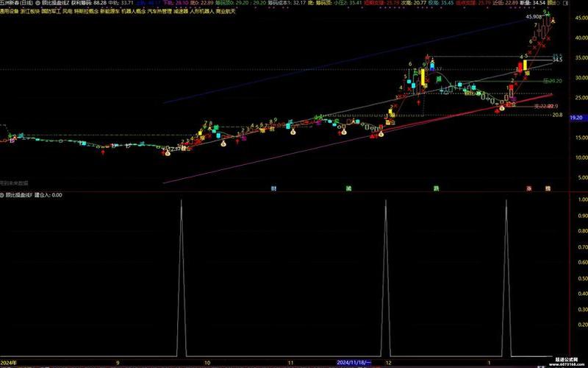588x368 pixels.
Task: Click the 浙江板块 sector tag
Action: [30, 11]
